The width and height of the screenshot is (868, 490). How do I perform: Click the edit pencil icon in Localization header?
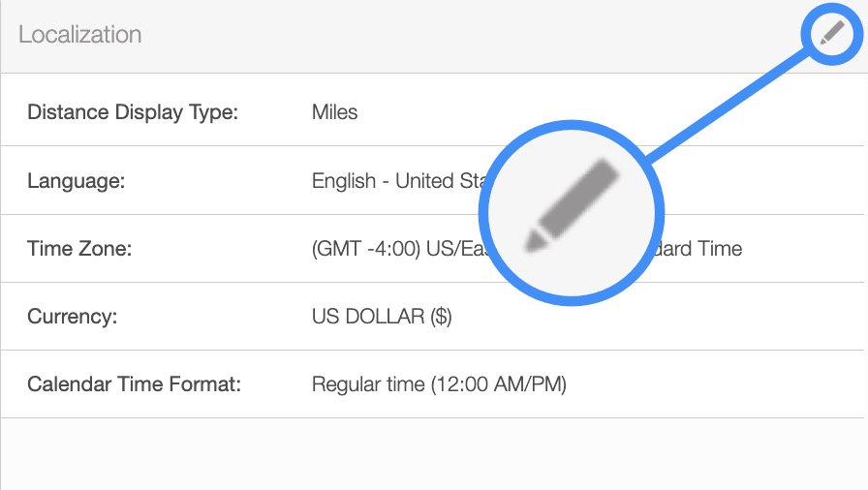click(832, 34)
